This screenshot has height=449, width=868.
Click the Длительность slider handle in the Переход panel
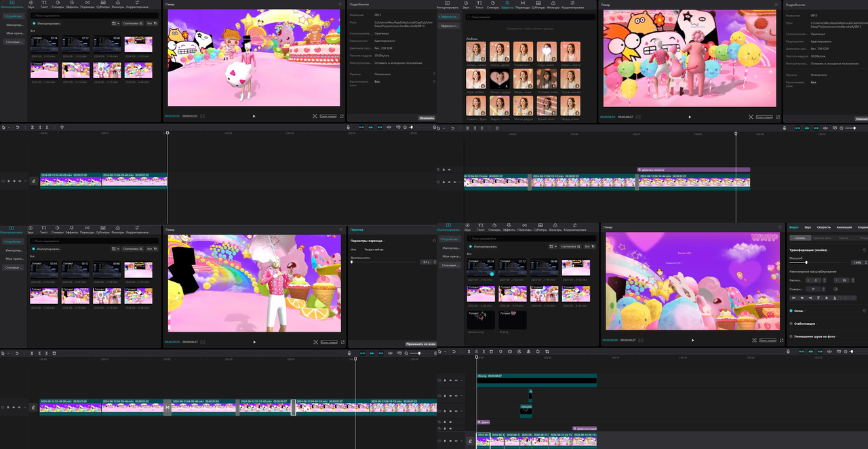pos(351,262)
